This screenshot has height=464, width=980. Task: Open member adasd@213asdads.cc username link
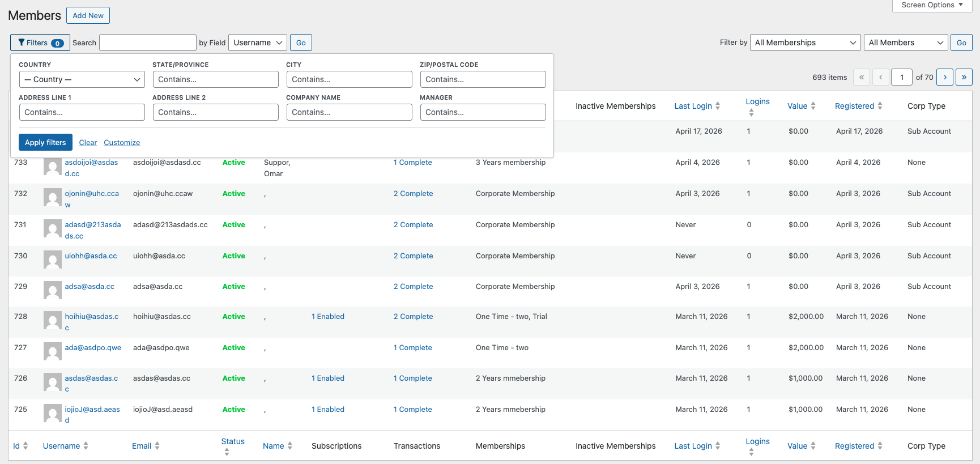[x=93, y=230]
